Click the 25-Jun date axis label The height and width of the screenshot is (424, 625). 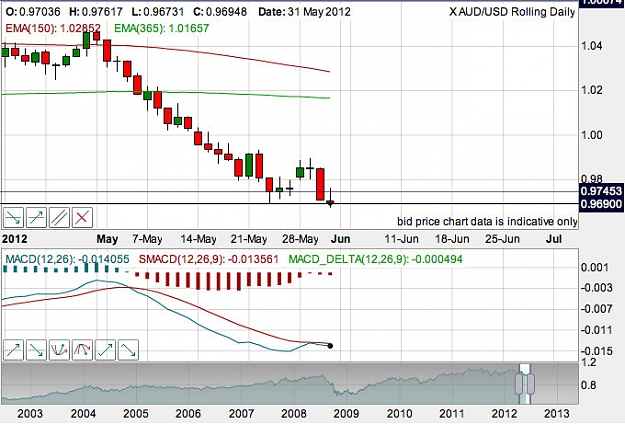click(502, 239)
